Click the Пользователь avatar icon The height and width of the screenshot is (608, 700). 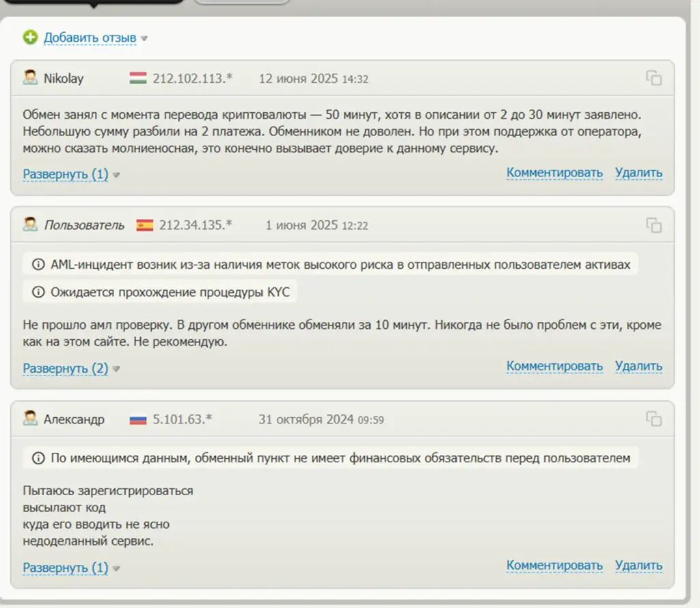pos(30,224)
